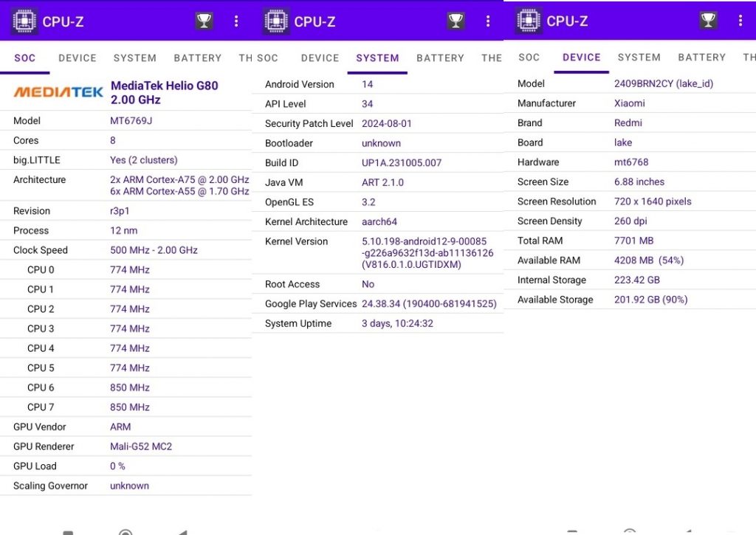
Task: Click Java VM value ART 2.1.0
Action: point(383,183)
